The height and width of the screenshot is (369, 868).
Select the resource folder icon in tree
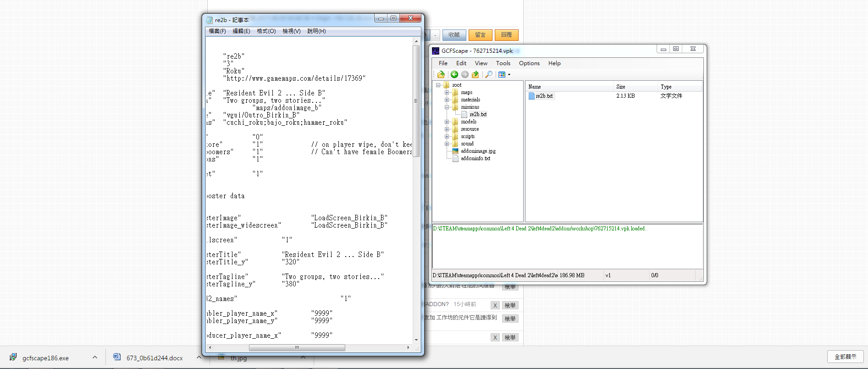455,129
